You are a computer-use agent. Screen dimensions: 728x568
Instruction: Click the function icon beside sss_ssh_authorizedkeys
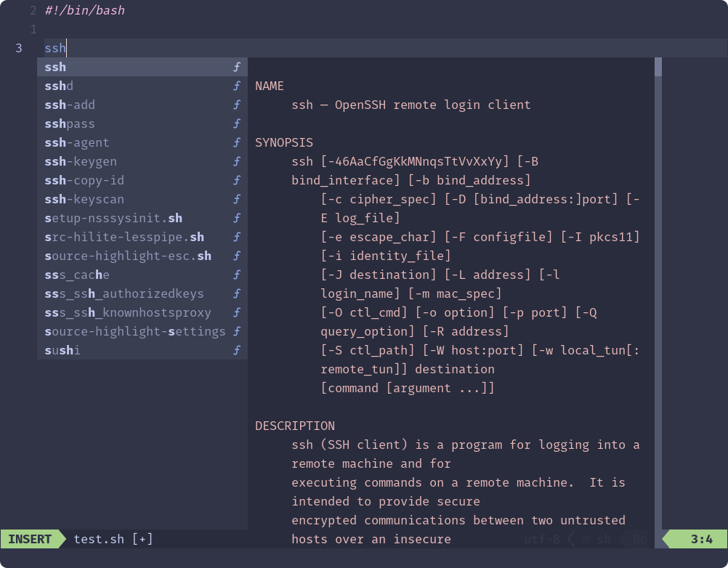[x=237, y=293]
